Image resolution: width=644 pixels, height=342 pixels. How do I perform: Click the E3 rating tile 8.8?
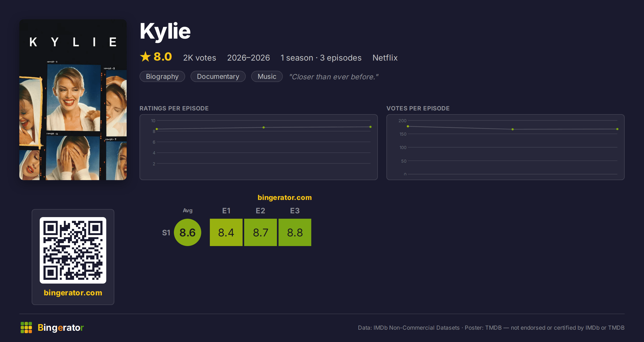tap(295, 232)
